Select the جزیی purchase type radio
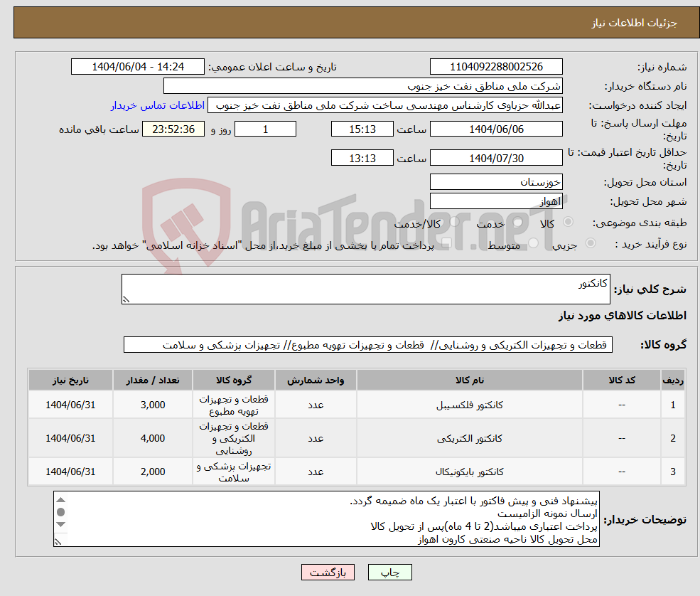This screenshot has height=596, width=700. (x=590, y=243)
